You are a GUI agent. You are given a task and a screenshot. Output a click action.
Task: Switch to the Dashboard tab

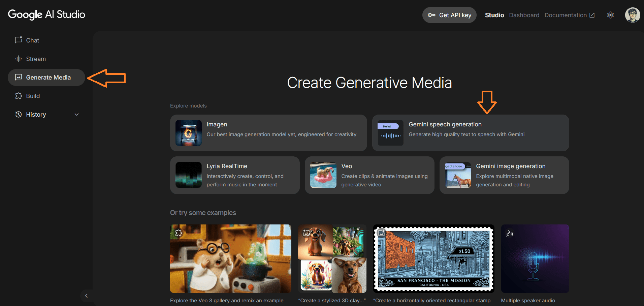coord(524,15)
